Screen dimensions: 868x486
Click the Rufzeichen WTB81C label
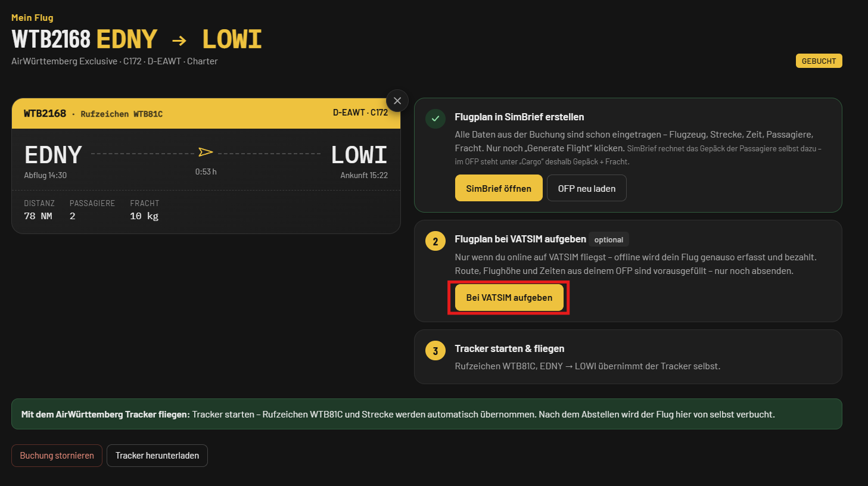pyautogui.click(x=122, y=114)
